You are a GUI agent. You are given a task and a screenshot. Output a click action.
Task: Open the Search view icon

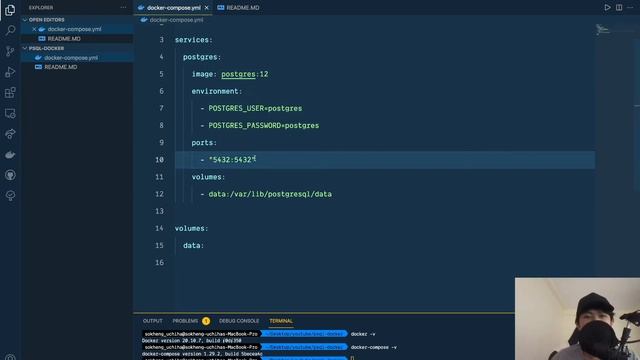[10, 30]
